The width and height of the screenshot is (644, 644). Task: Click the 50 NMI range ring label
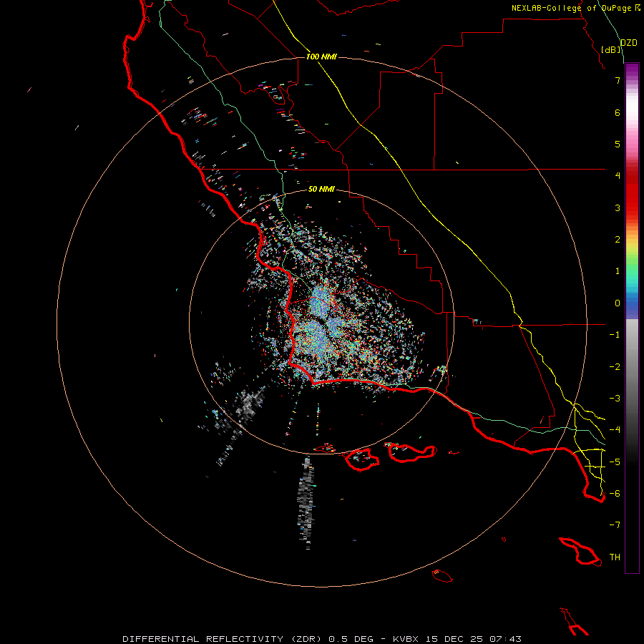pos(321,189)
